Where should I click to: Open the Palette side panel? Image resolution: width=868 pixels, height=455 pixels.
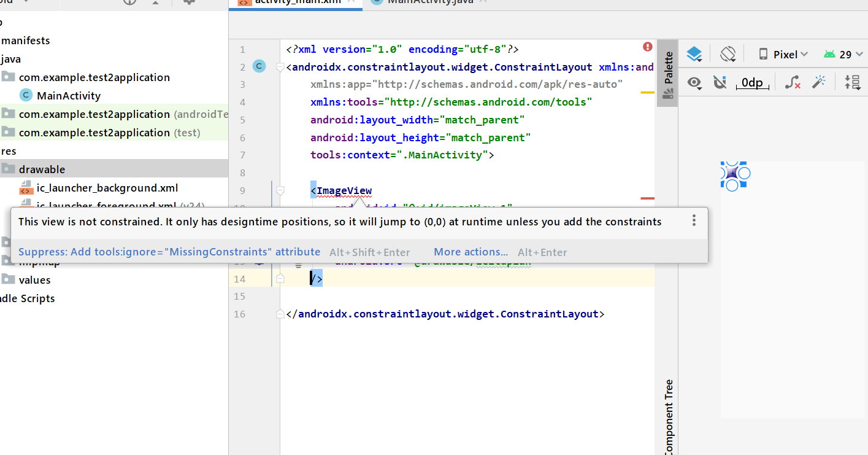click(x=668, y=74)
